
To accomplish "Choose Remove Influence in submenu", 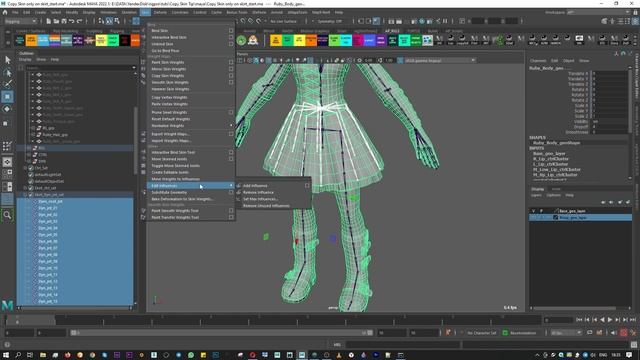I will click(258, 192).
